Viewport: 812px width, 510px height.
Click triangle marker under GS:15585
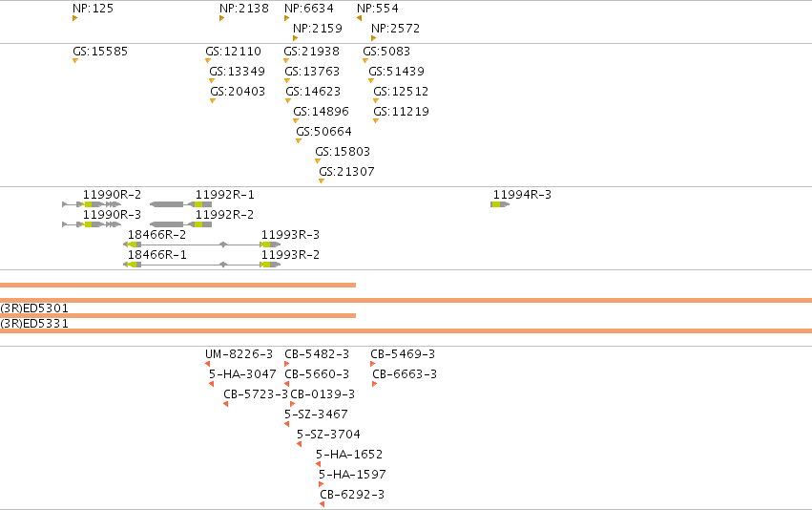(75, 61)
